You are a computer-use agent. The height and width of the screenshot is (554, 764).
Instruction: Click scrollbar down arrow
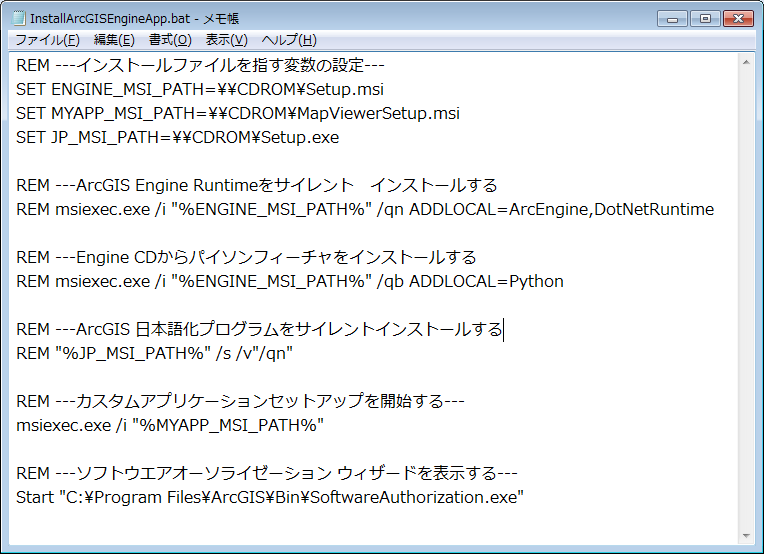[x=746, y=535]
